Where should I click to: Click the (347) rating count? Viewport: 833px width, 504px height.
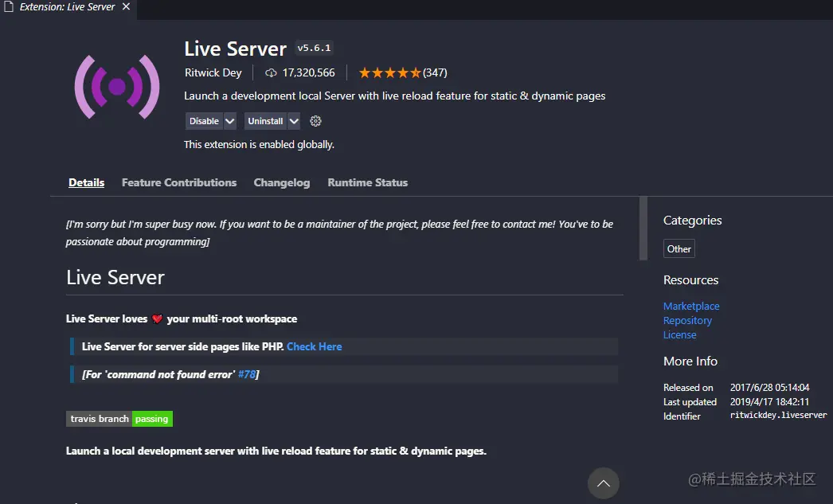[x=435, y=72]
